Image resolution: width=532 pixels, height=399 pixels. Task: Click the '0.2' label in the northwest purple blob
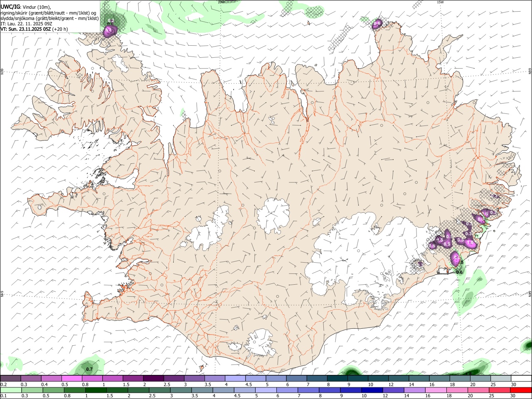click(111, 21)
